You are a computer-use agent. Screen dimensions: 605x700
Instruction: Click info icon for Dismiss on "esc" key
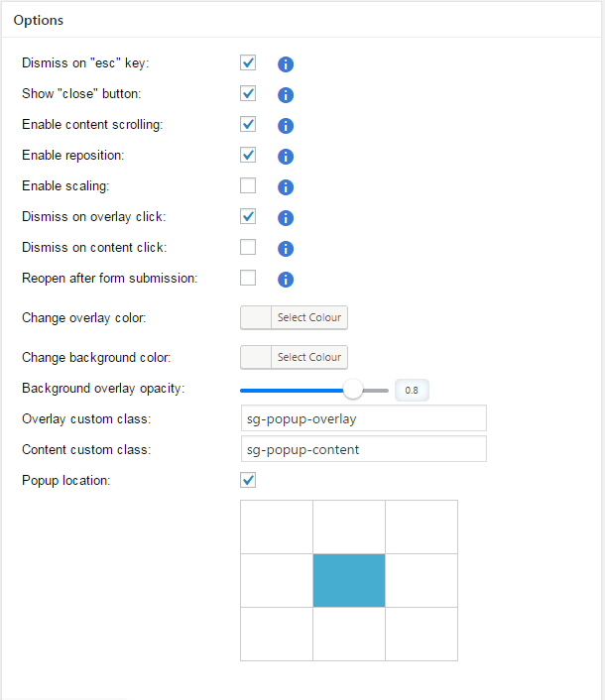pos(286,64)
